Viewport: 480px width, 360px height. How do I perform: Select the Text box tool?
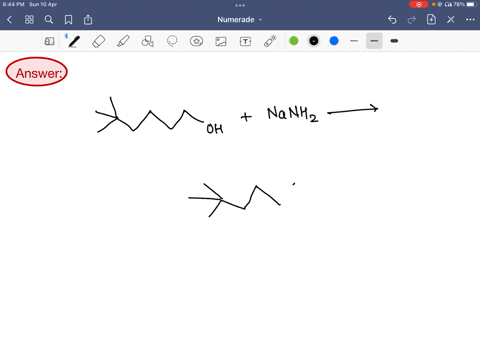point(245,41)
